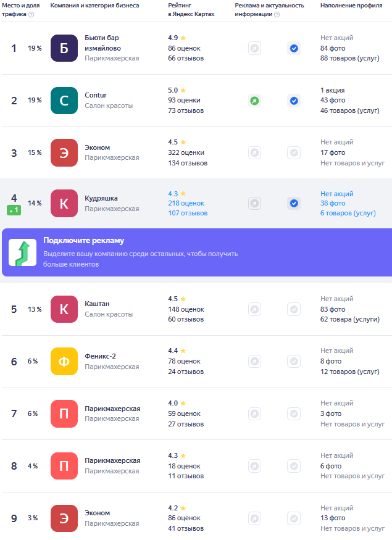This screenshot has width=392, height=540.
Task: Click the avatar in rank 7 Парикмахерская row
Action: (64, 413)
